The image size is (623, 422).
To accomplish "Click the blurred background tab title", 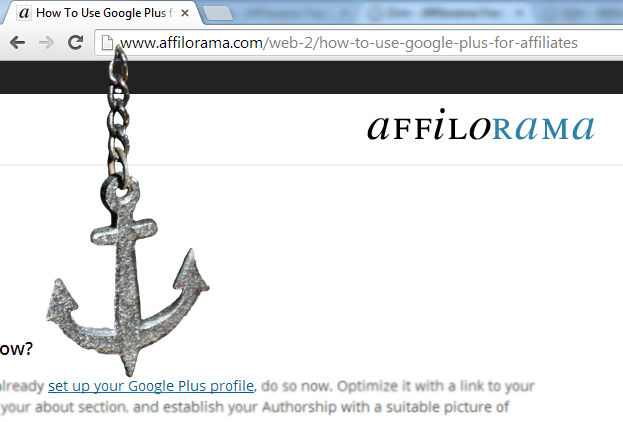I will (288, 14).
